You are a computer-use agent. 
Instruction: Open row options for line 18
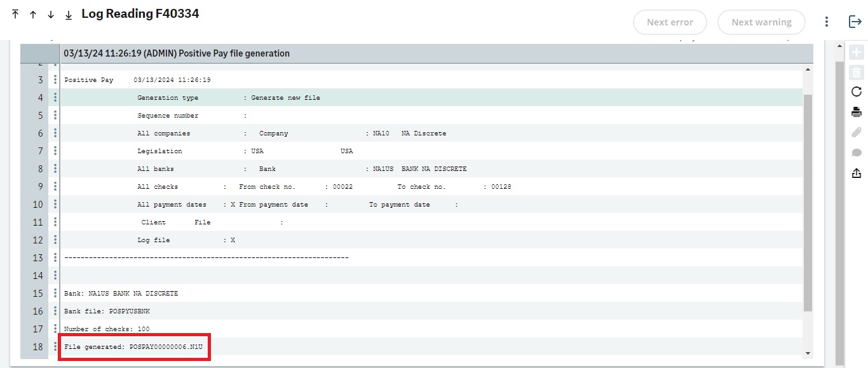pos(55,346)
